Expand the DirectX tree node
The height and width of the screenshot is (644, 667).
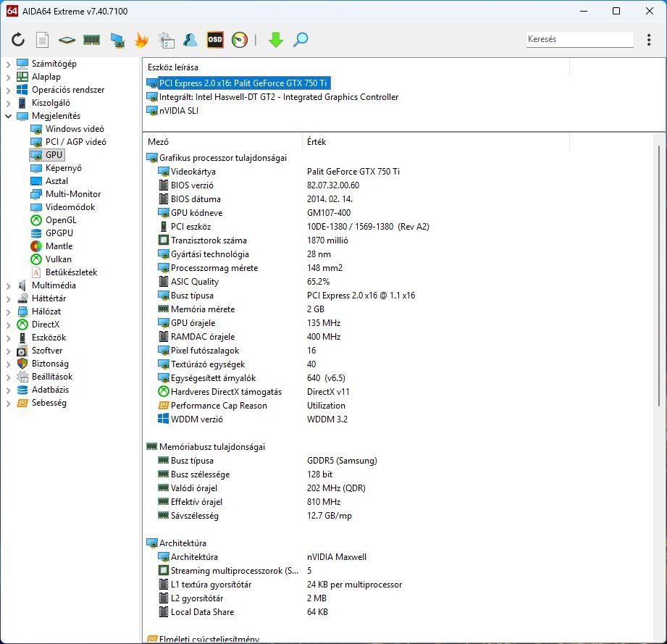coord(8,325)
